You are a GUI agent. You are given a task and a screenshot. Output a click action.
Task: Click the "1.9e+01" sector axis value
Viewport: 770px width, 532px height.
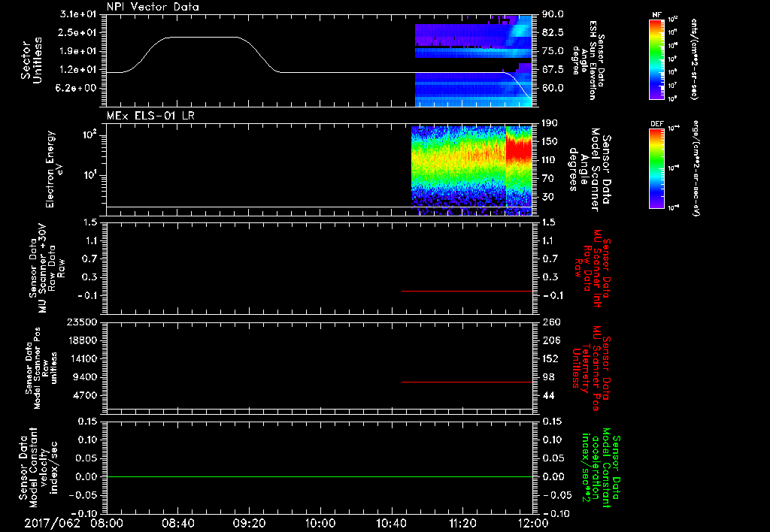coord(78,51)
